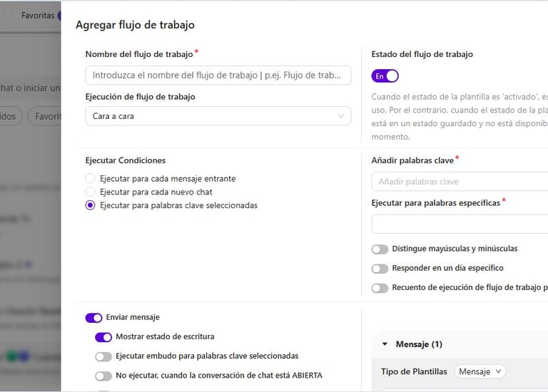The width and height of the screenshot is (548, 392).
Task: Disable Mostrar estado de escritura toggle
Action: [x=103, y=337]
